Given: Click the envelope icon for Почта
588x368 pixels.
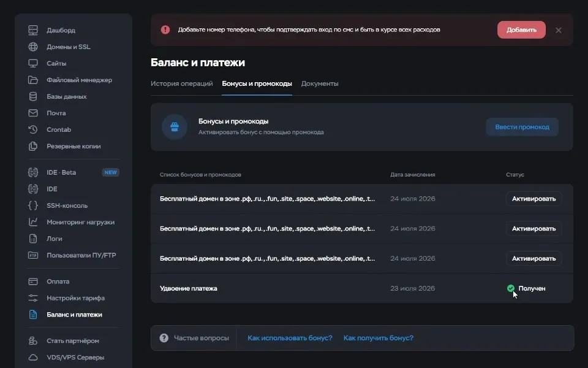Looking at the screenshot, I should [33, 113].
